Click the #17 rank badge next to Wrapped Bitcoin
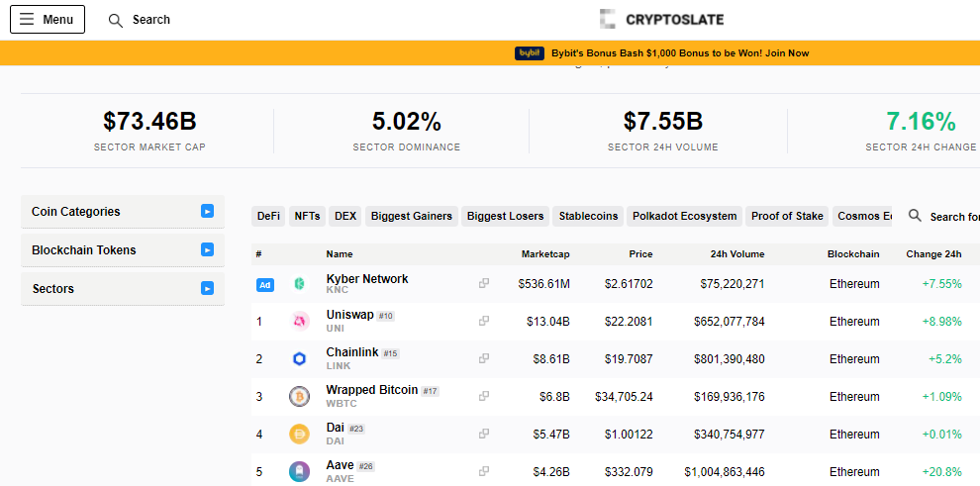Image resolution: width=980 pixels, height=486 pixels. [x=430, y=391]
